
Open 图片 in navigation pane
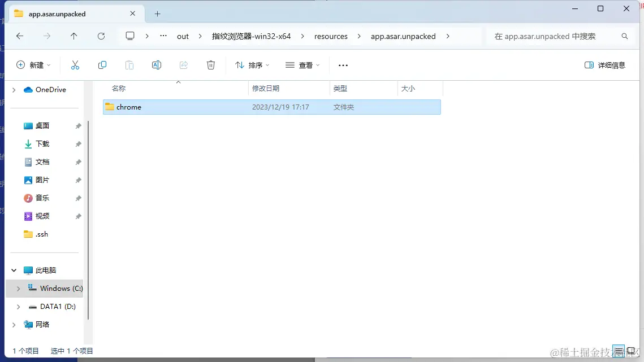pyautogui.click(x=42, y=180)
